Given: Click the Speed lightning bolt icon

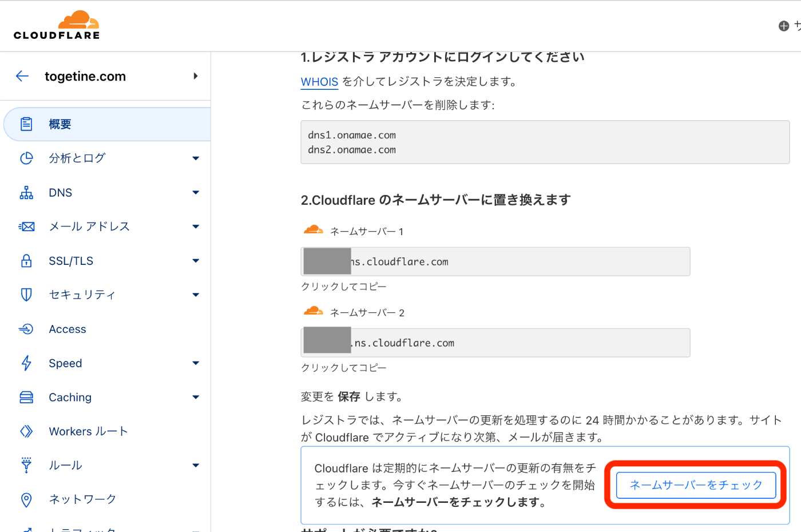Looking at the screenshot, I should click(26, 363).
